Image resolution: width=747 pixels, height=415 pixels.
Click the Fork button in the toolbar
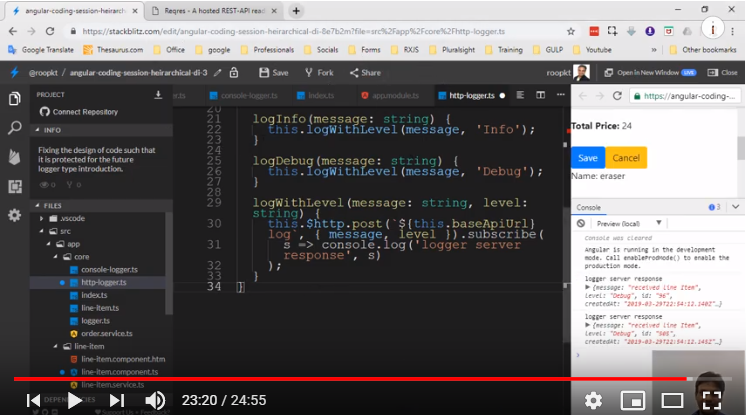click(x=319, y=73)
